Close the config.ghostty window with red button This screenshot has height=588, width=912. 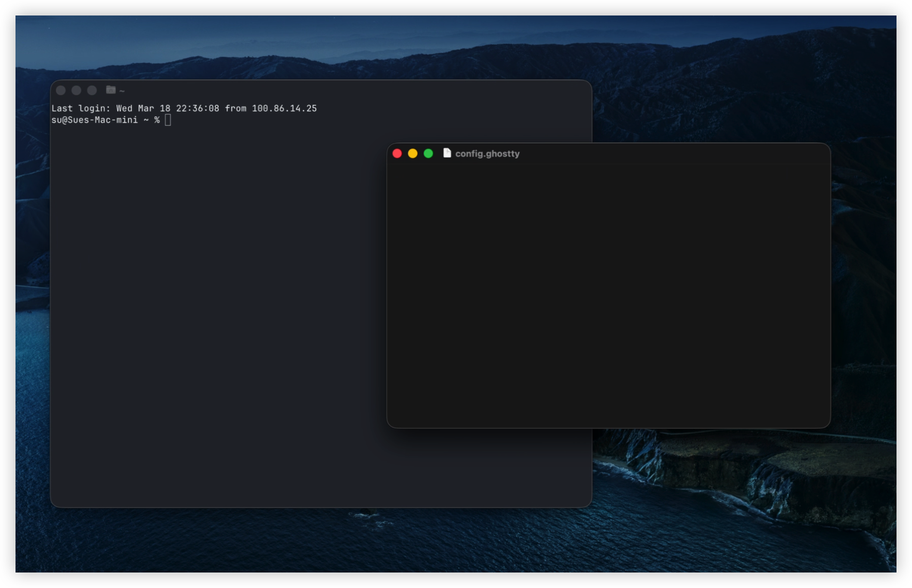tap(397, 154)
